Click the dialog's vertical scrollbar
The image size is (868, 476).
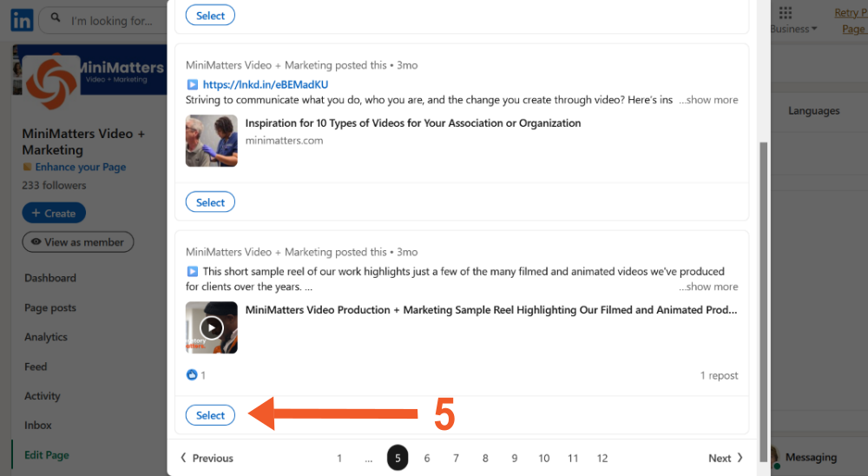(x=763, y=301)
